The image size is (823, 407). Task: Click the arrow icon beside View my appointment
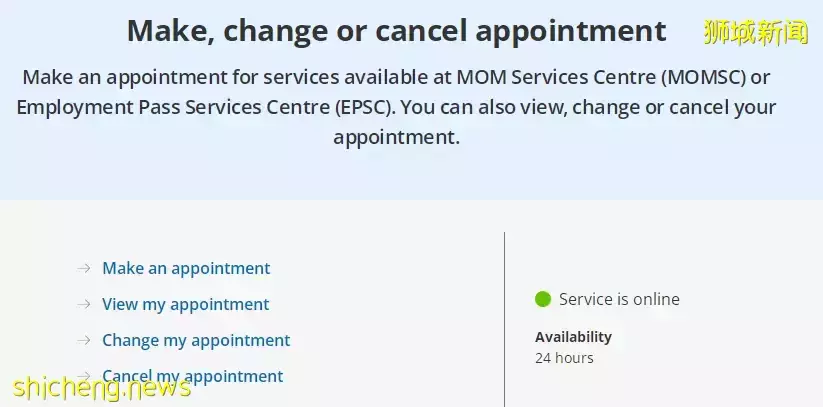point(84,304)
